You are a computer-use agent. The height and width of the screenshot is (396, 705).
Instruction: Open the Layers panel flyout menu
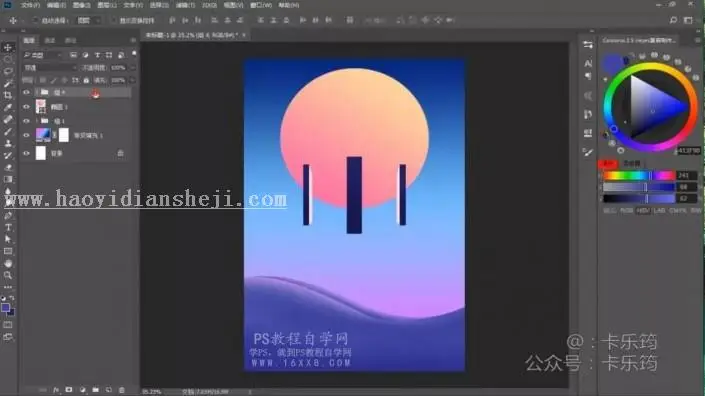click(133, 40)
